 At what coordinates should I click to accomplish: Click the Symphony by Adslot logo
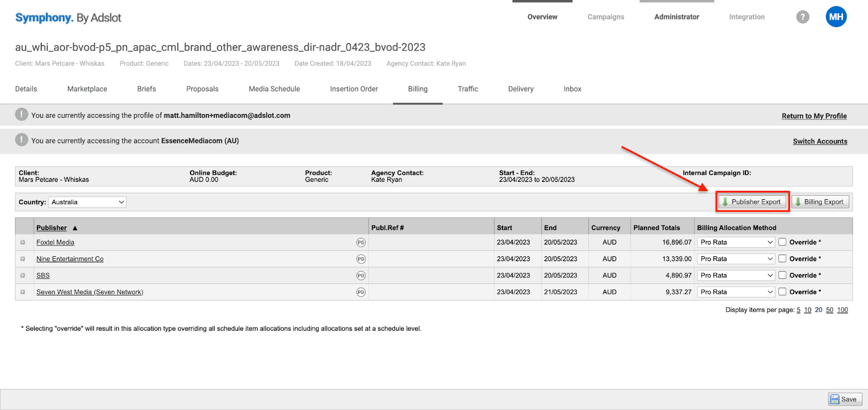pos(68,17)
